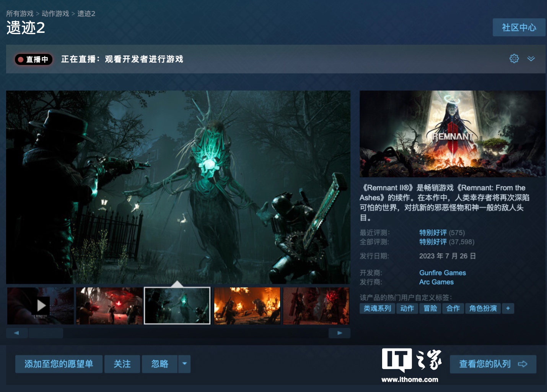The height and width of the screenshot is (392, 547).
Task: Open 社区中心 community hub
Action: 519,28
